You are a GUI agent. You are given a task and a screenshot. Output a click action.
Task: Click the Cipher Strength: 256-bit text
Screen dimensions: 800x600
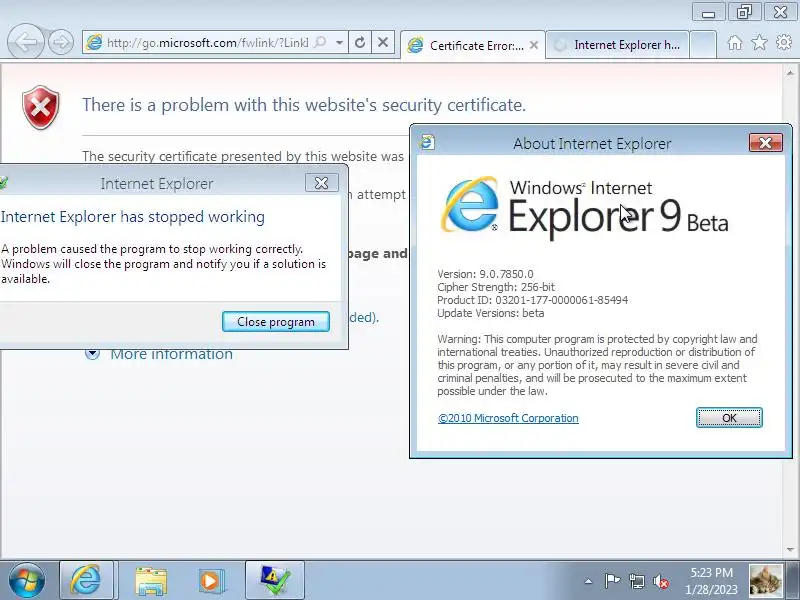496,287
